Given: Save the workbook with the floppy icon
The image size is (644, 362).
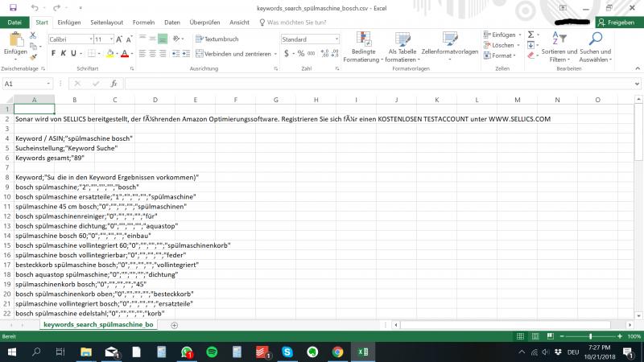Looking at the screenshot, I should (13, 8).
